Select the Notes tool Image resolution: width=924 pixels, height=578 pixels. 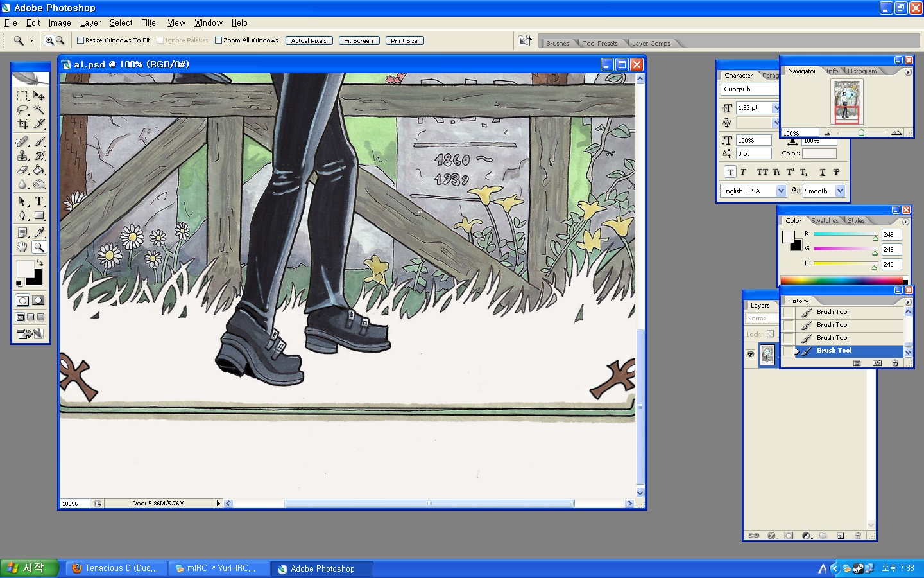tap(22, 232)
